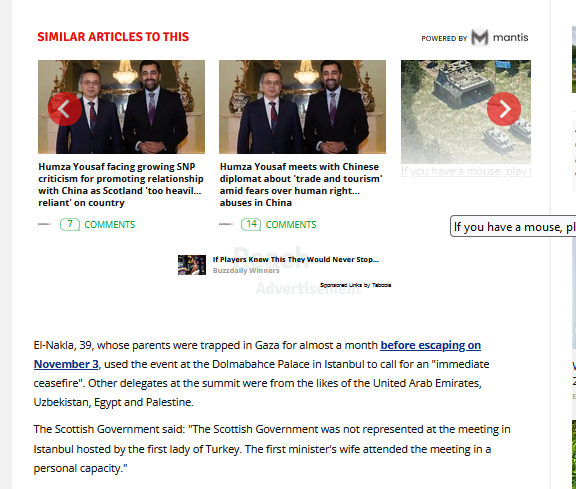Open the aerial tanks photo article
Viewport: 576px width, 489px height.
466,112
